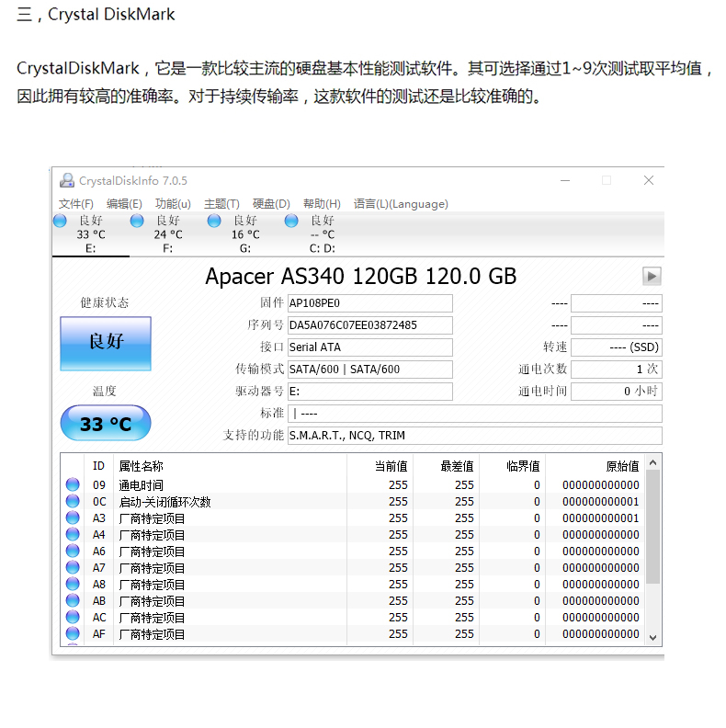726x728 pixels.
Task: Click the standard field showing | ----
Action: click(475, 414)
